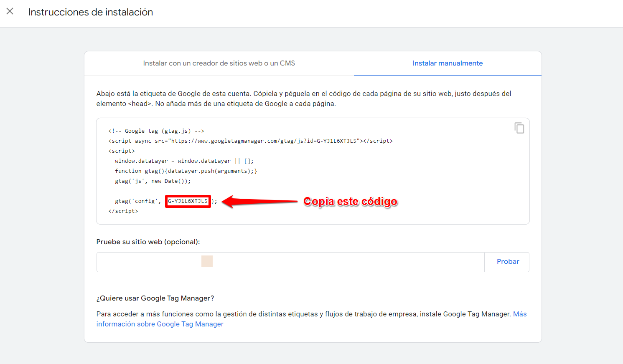Copy the Google tag code snippet

pyautogui.click(x=519, y=128)
